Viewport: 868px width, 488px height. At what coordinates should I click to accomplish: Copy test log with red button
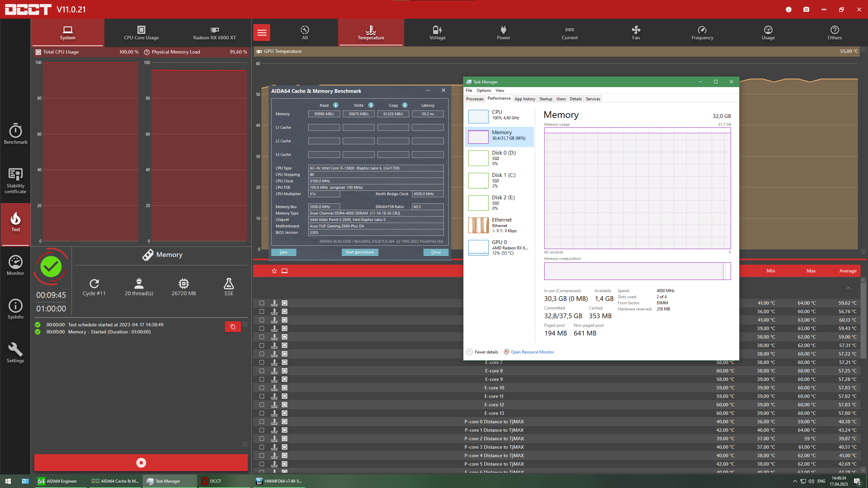(233, 327)
